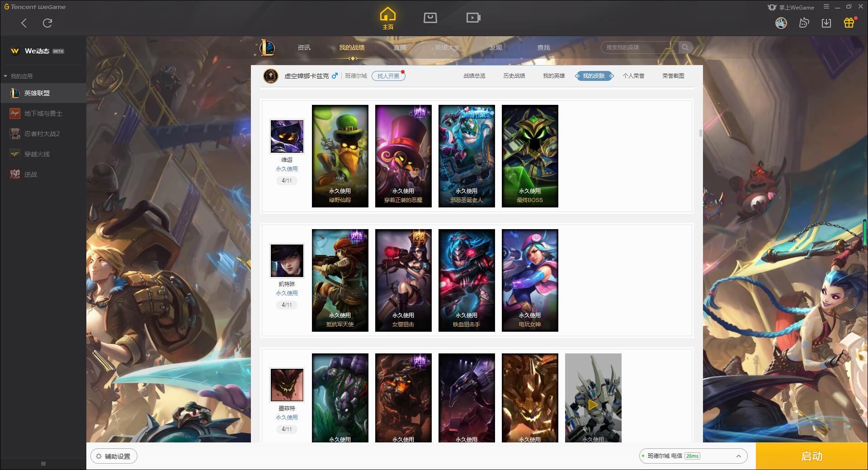This screenshot has width=868, height=470.
Task: Open the 绿野仙踪 skin card
Action: click(340, 156)
